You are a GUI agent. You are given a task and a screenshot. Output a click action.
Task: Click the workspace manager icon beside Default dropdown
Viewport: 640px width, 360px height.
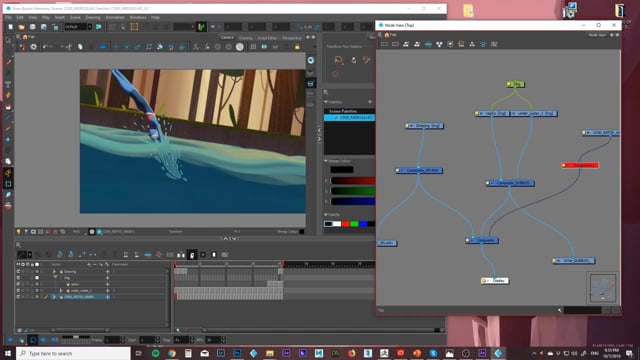99,27
